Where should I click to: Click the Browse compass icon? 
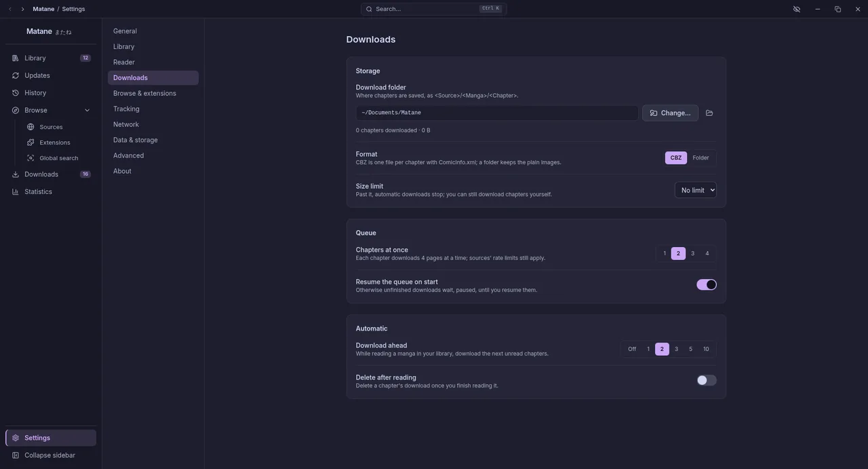tap(15, 110)
